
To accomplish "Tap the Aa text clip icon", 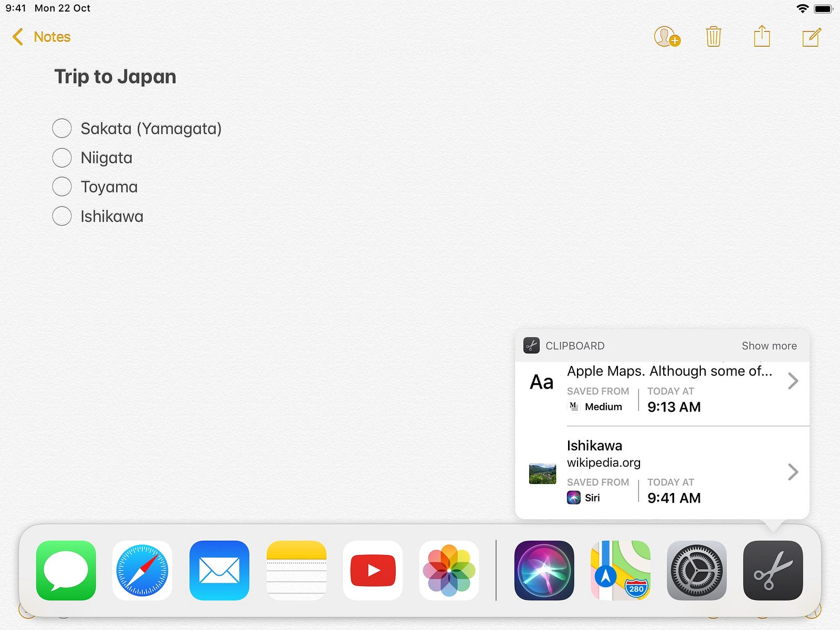I will [x=542, y=382].
